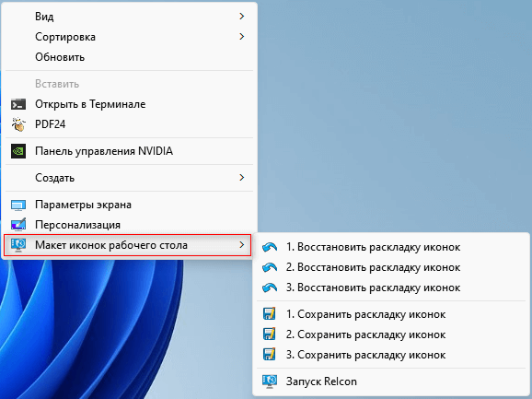Image resolution: width=532 pixels, height=399 pixels.
Task: Click save diskette icon for layout 1
Action: (270, 314)
